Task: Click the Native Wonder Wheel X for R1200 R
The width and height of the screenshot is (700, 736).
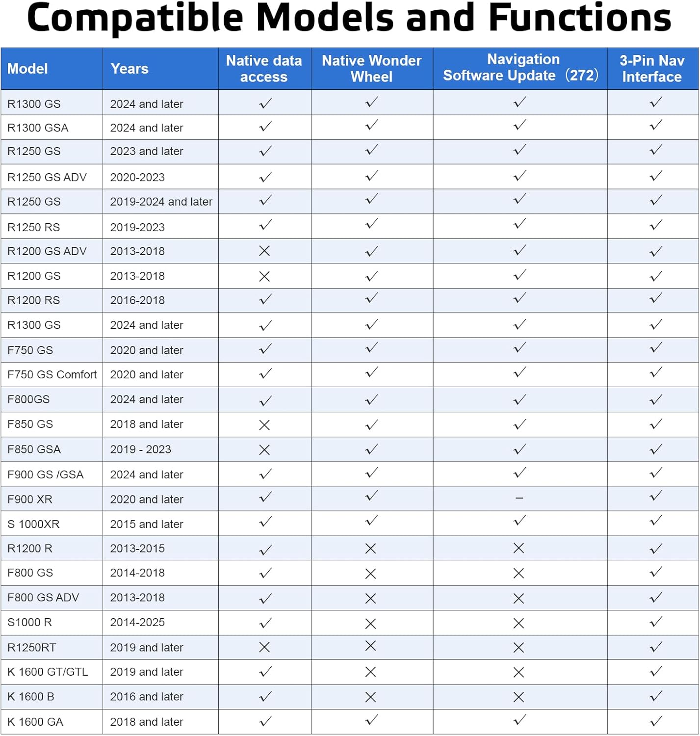Action: [x=371, y=549]
